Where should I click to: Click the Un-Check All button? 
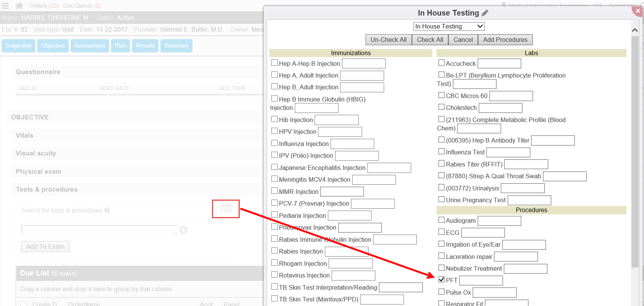point(388,40)
